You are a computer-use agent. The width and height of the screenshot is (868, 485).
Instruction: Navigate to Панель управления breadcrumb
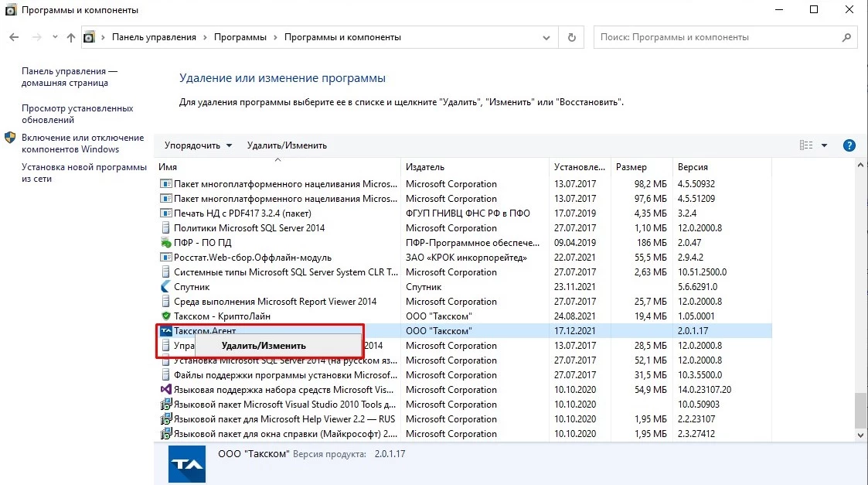point(154,37)
